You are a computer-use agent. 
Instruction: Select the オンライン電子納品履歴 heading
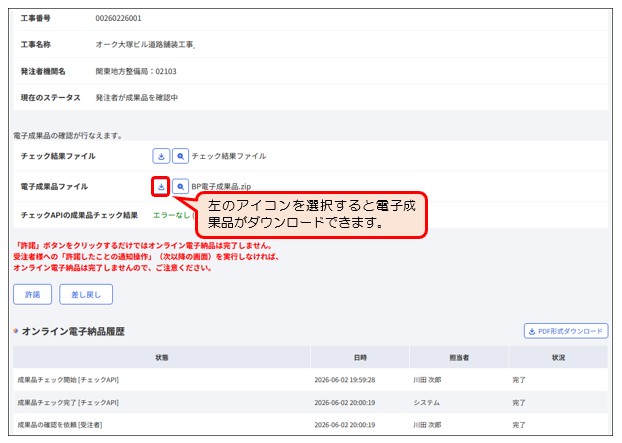[x=73, y=331]
